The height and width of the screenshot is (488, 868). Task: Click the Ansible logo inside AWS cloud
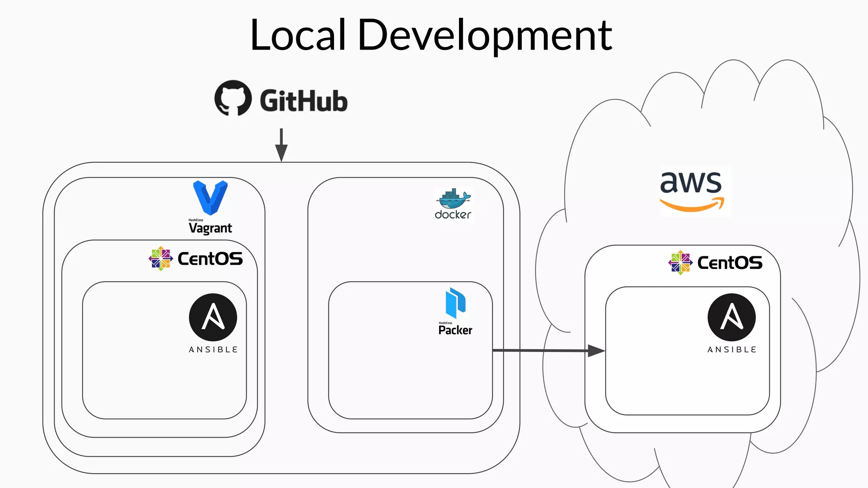732,317
